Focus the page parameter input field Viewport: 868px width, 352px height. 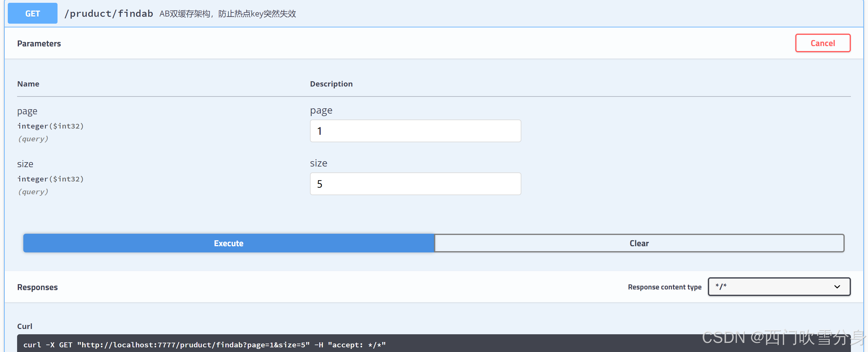tap(415, 131)
